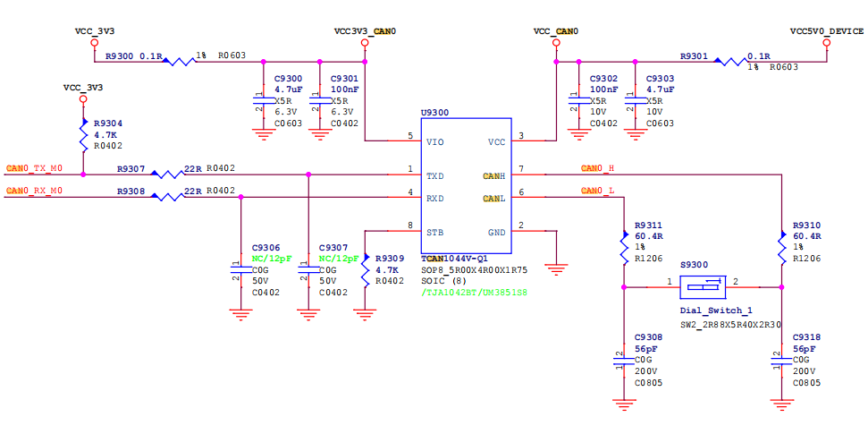868x434 pixels.
Task: Click the VCC3V3_CAN0 power label text
Action: coord(366,31)
